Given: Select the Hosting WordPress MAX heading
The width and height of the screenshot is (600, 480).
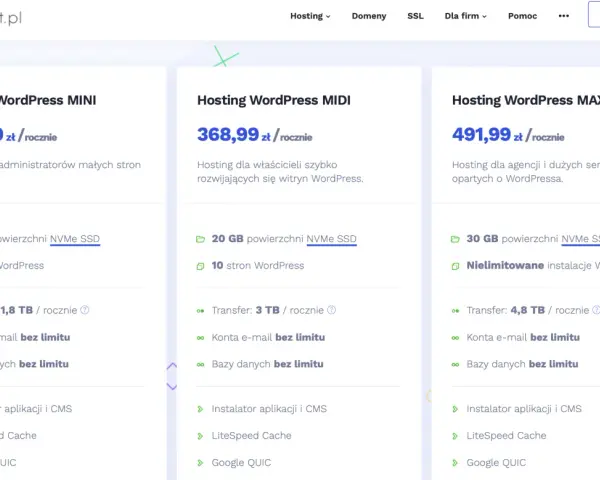Looking at the screenshot, I should pos(526,100).
